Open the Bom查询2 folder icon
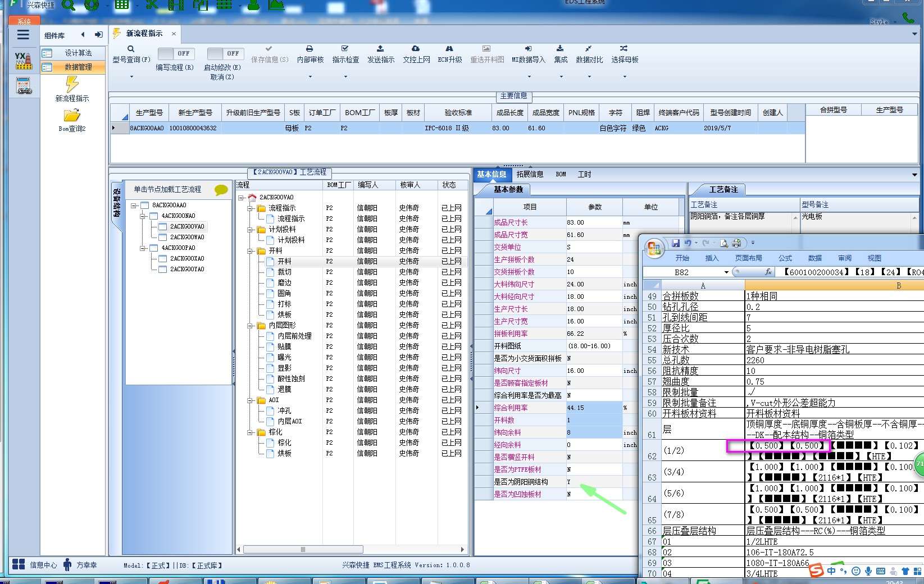This screenshot has height=584, width=924. pos(72,116)
